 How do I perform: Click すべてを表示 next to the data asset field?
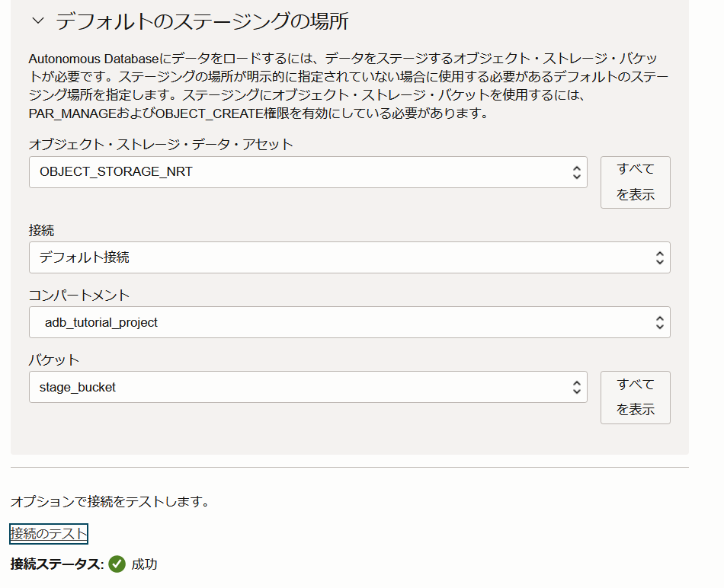tap(636, 182)
